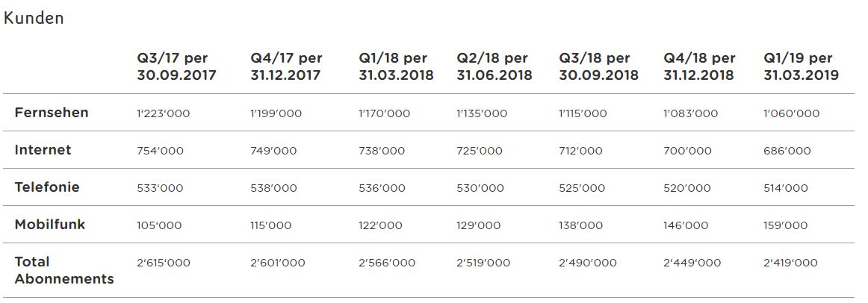868x303 pixels.
Task: Click the Telefonie value 536'000
Action: (382, 188)
